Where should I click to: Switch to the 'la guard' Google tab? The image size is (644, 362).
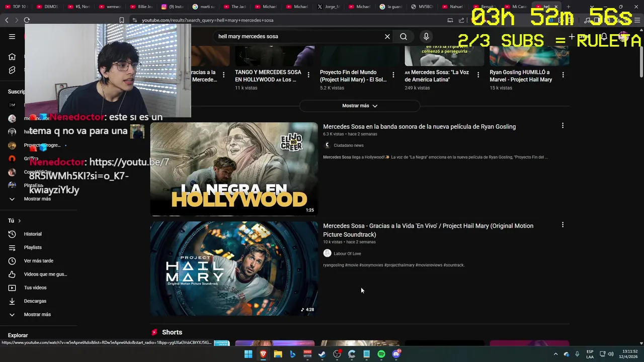click(x=390, y=7)
